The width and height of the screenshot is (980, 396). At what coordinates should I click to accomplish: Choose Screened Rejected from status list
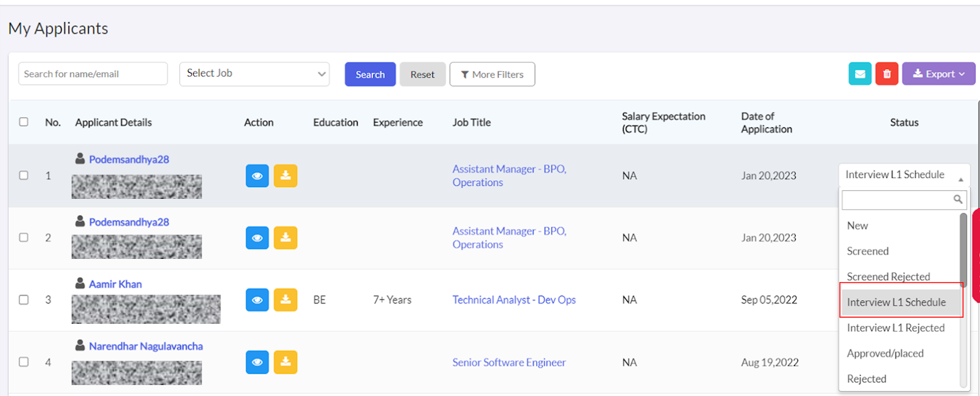[888, 277]
